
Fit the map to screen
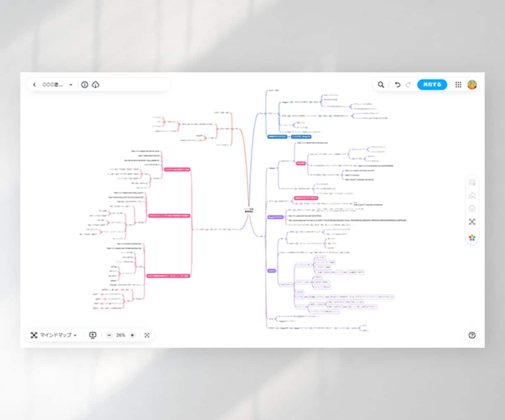click(x=147, y=335)
